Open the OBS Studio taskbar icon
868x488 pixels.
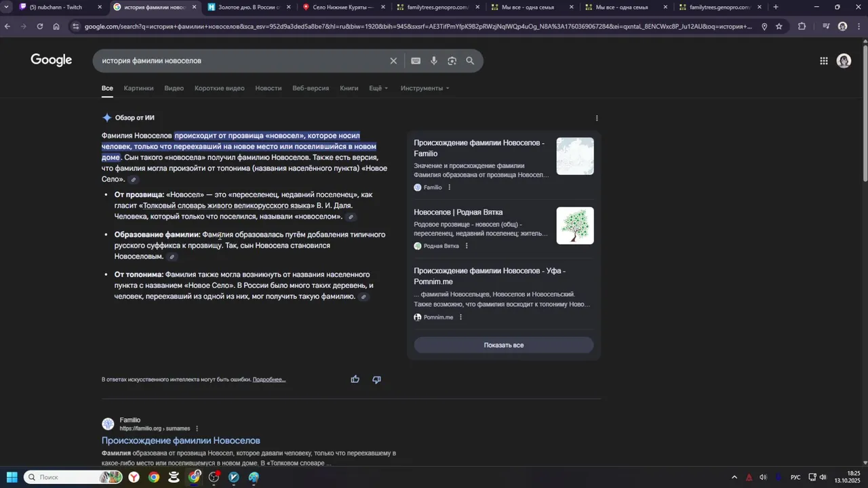click(x=214, y=477)
